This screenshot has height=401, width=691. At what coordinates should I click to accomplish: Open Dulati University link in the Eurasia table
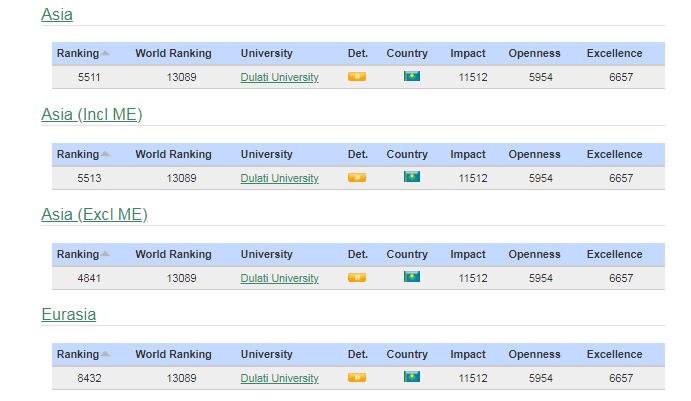pos(279,378)
